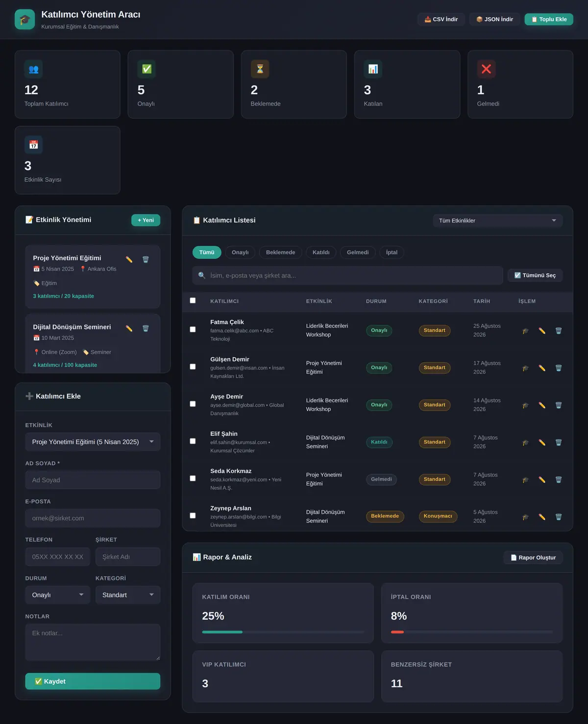Delete participant Zeynep Arslan
The image size is (588, 724).
tap(559, 517)
